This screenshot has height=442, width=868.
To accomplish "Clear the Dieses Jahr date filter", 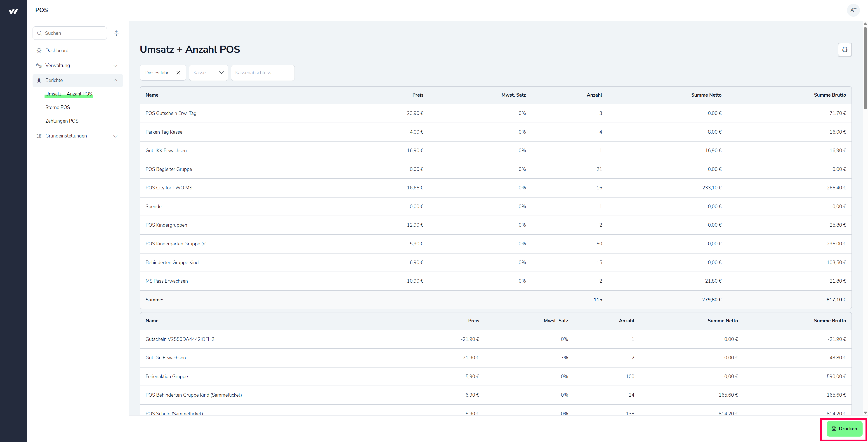I will point(178,73).
